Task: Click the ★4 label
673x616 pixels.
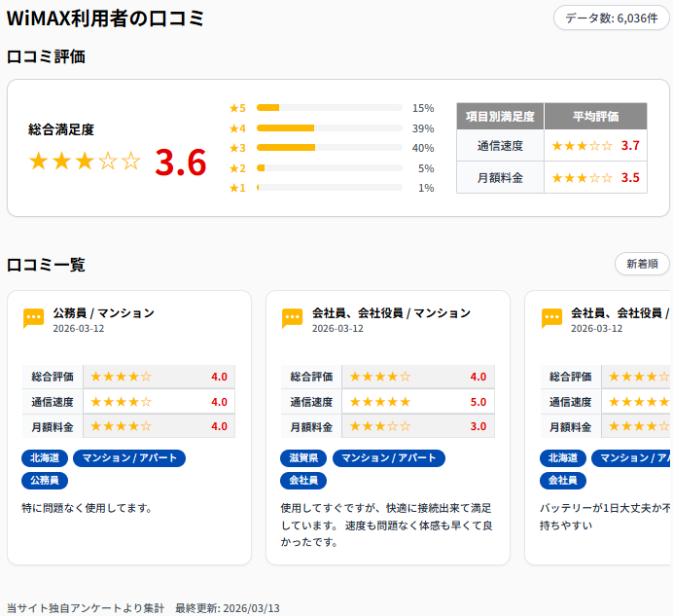Action: click(237, 128)
